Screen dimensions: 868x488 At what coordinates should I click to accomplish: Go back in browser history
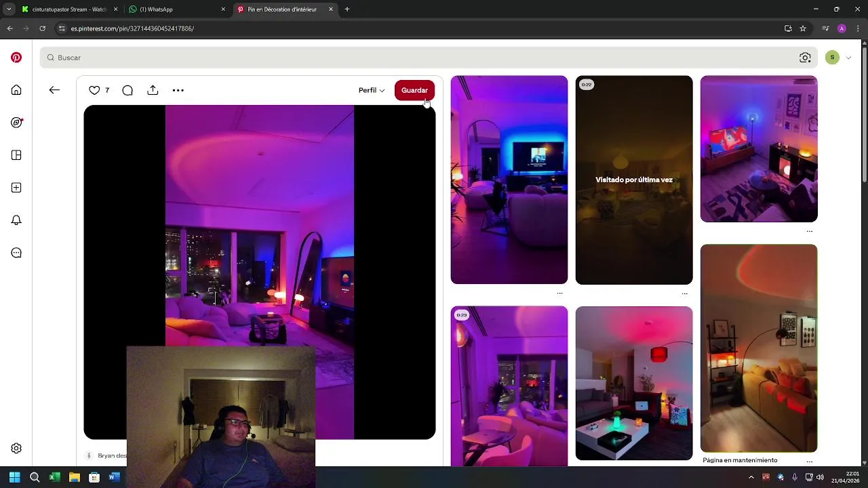[9, 28]
